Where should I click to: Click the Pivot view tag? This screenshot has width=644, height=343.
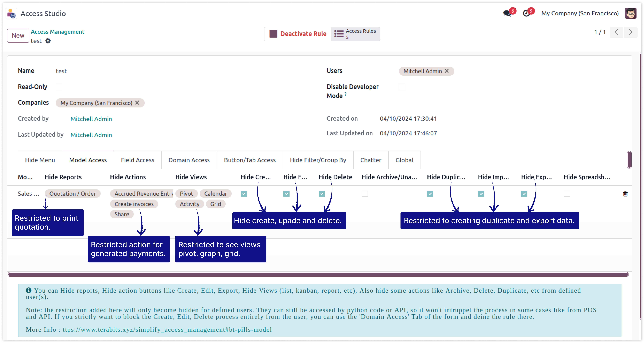click(187, 194)
